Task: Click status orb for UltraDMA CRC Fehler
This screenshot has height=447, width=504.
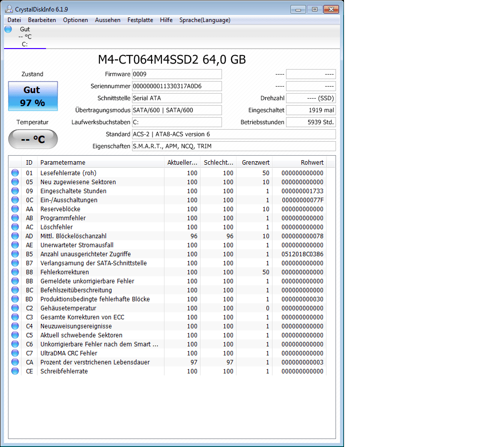Action: click(x=15, y=353)
